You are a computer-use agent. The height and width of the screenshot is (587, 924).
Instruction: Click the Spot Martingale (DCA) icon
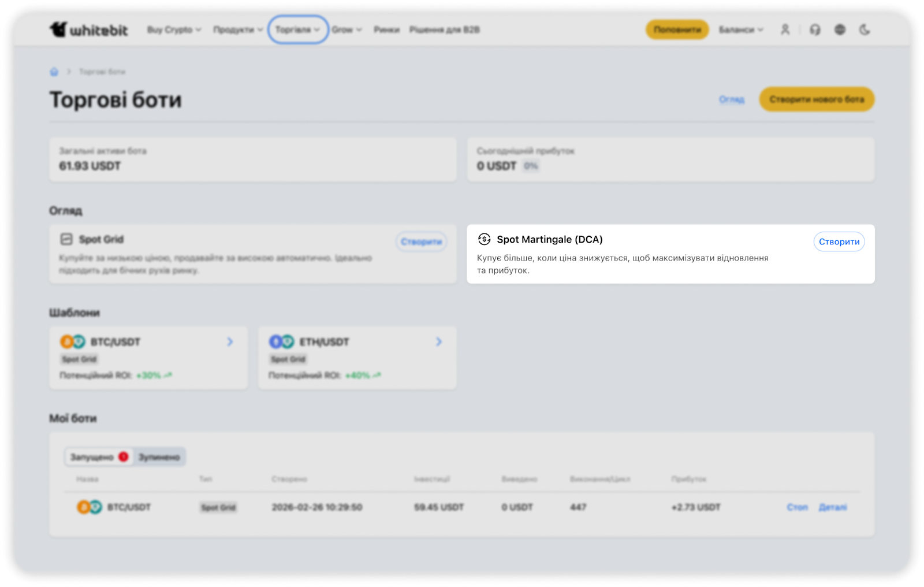484,239
